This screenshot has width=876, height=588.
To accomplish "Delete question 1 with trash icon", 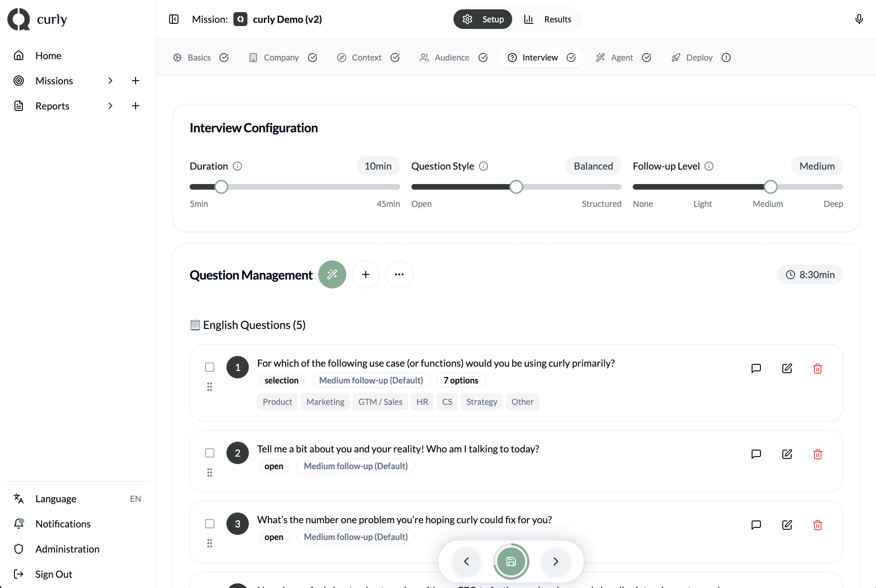I will 818,369.
